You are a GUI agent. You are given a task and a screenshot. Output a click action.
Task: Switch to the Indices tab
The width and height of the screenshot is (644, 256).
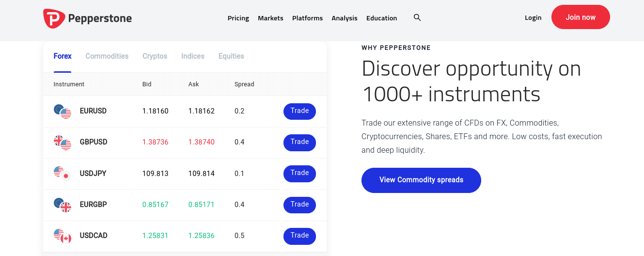193,56
